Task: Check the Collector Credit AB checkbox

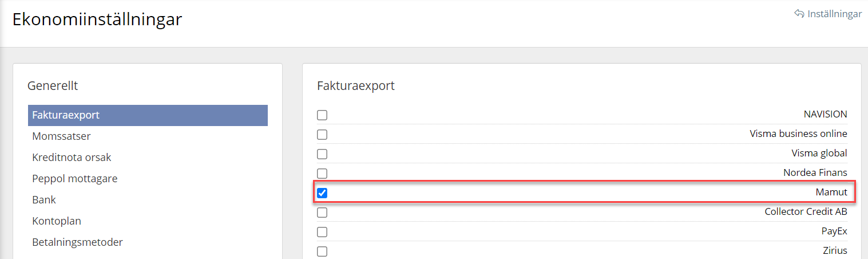Action: pos(322,213)
